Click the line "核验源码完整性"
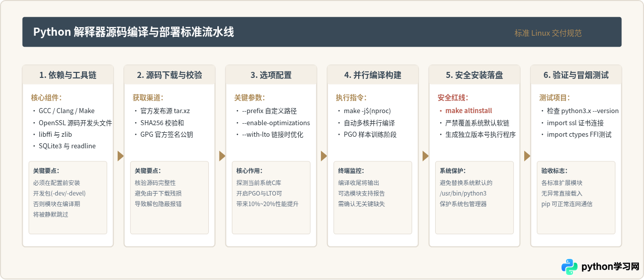 [x=155, y=182]
